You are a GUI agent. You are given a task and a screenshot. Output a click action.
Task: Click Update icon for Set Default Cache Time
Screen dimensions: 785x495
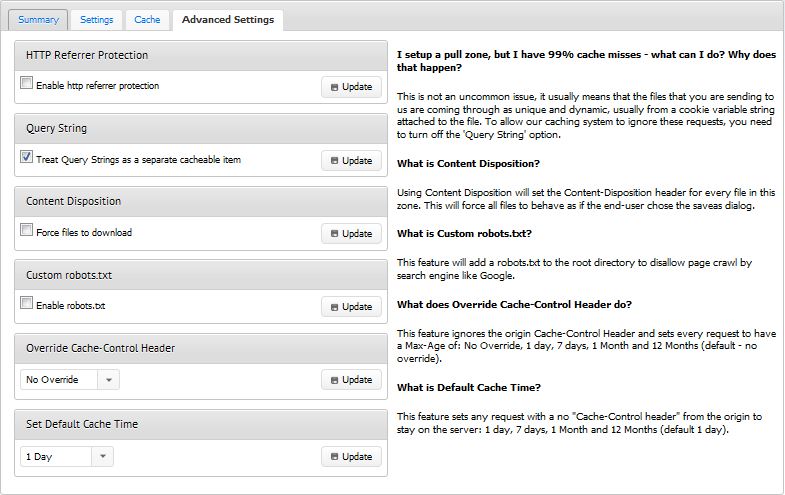[x=334, y=456]
